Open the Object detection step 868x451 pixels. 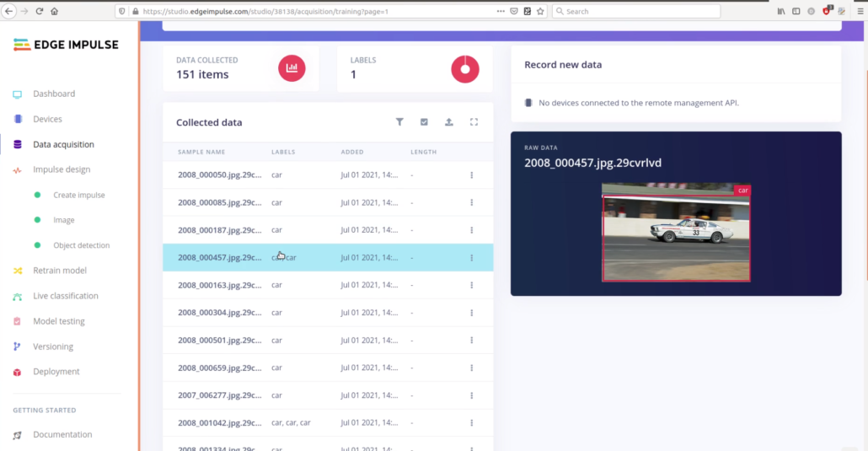[81, 245]
